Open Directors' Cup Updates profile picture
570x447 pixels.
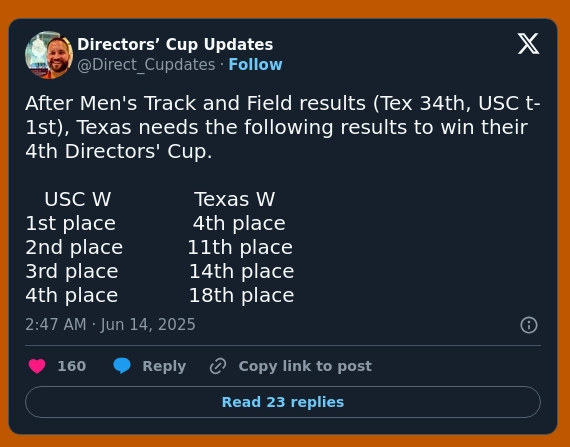pos(49,55)
